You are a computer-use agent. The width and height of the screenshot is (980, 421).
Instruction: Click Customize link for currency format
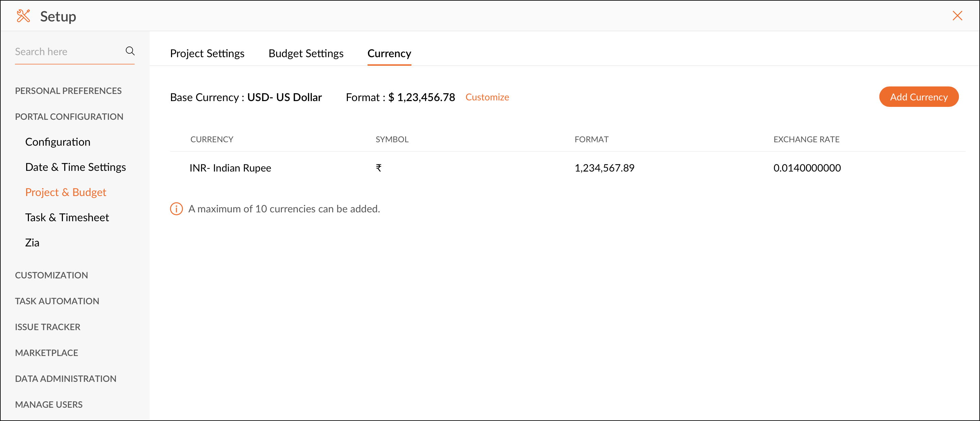point(487,97)
